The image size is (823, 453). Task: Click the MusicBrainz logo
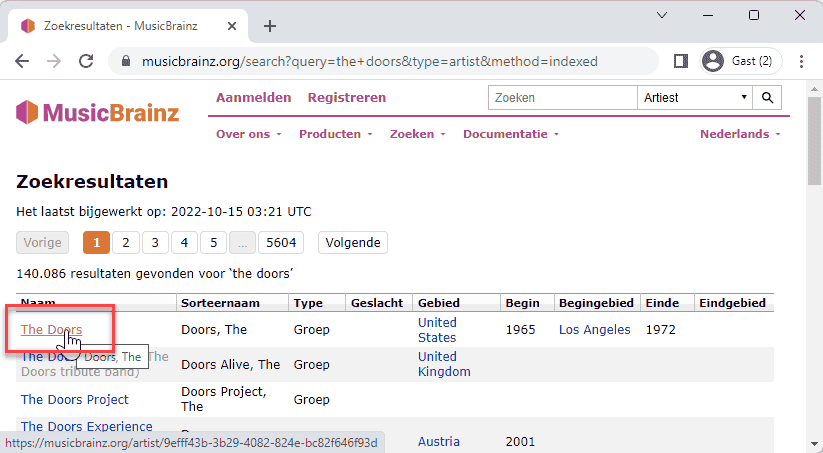pyautogui.click(x=98, y=112)
